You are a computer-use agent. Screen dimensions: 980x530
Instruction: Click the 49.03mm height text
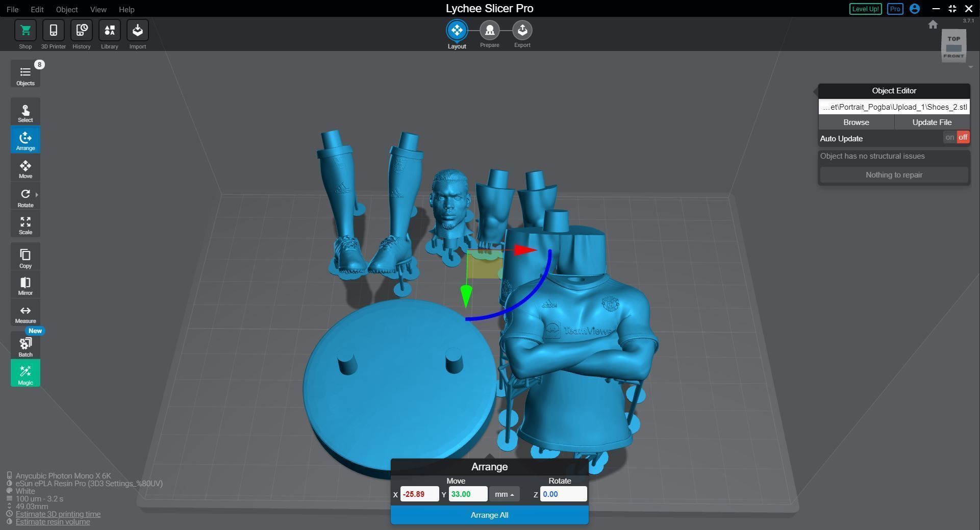32,507
